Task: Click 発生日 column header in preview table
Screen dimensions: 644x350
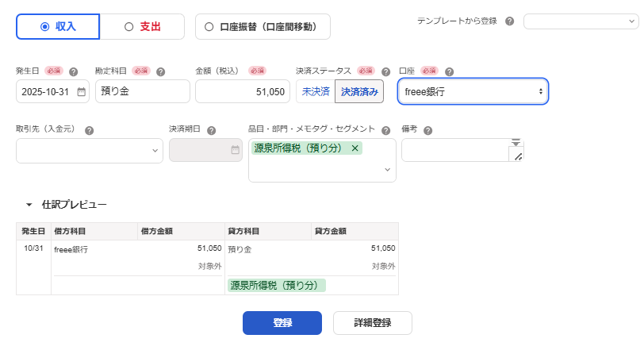Action: [x=33, y=231]
